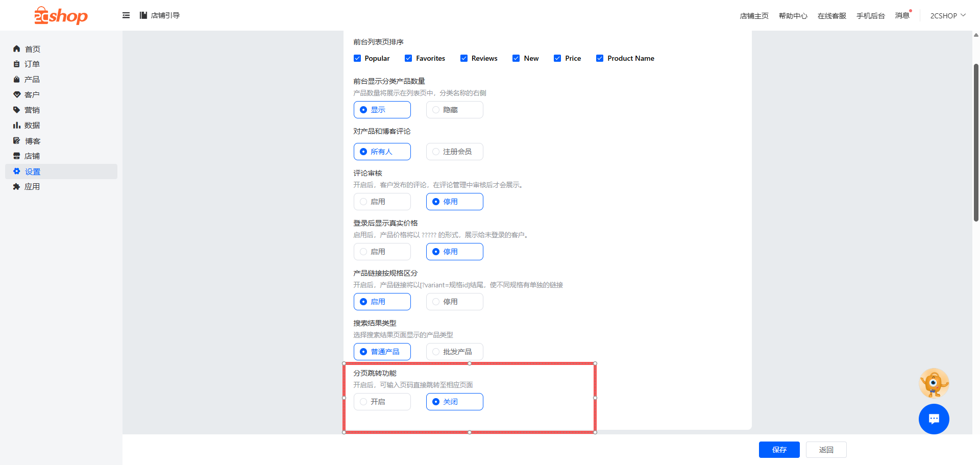Click the 2Cshop logo
The width and height of the screenshot is (980, 465).
click(61, 16)
